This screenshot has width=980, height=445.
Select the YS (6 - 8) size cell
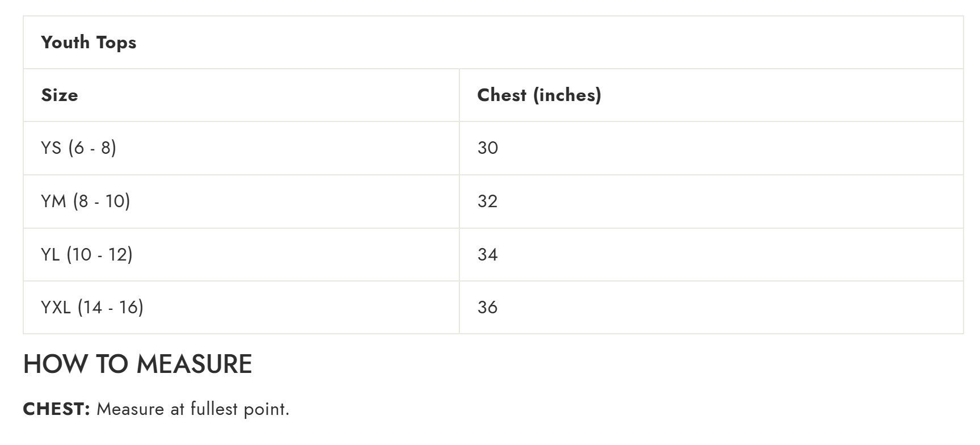[79, 148]
